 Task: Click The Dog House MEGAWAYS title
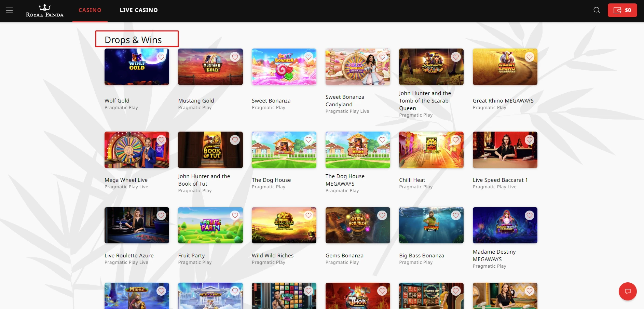[x=345, y=180]
